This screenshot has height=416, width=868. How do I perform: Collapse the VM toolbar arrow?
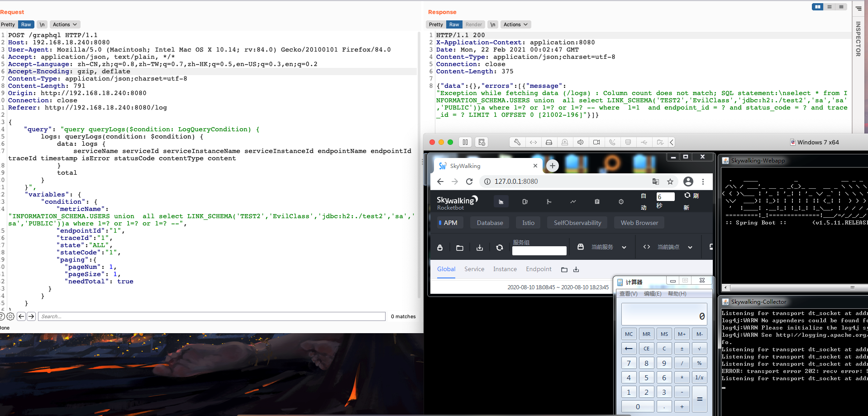pos(672,142)
